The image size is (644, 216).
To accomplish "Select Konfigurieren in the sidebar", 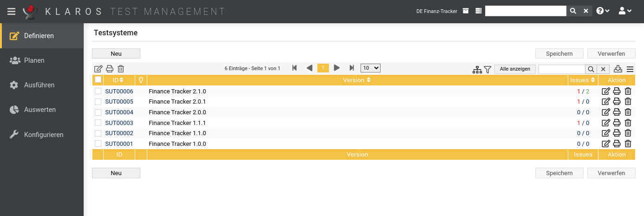I will [x=42, y=135].
